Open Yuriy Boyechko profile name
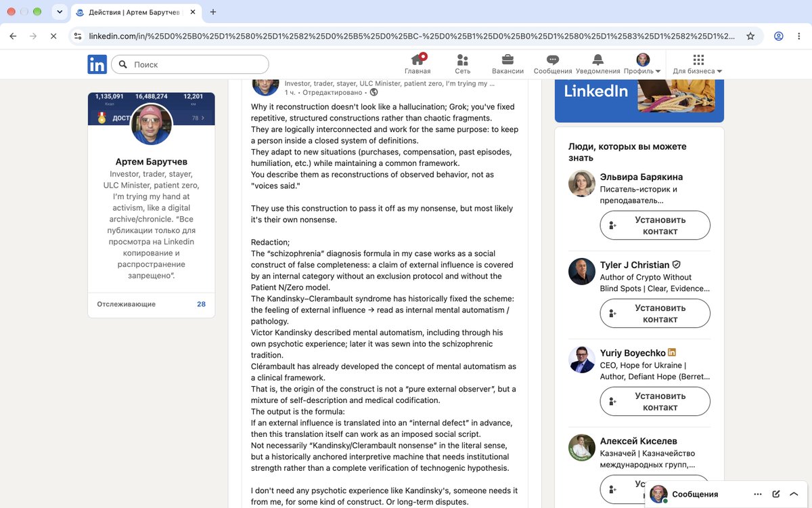 click(x=633, y=353)
